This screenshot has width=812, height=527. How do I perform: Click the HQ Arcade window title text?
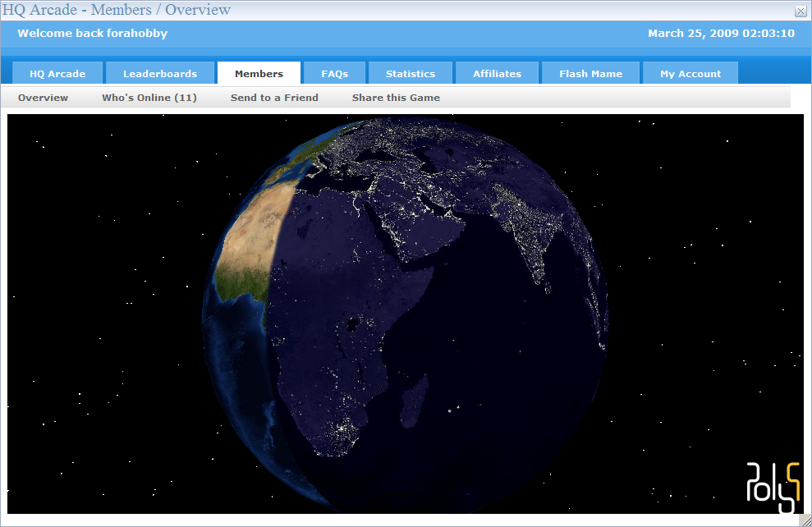coord(117,10)
